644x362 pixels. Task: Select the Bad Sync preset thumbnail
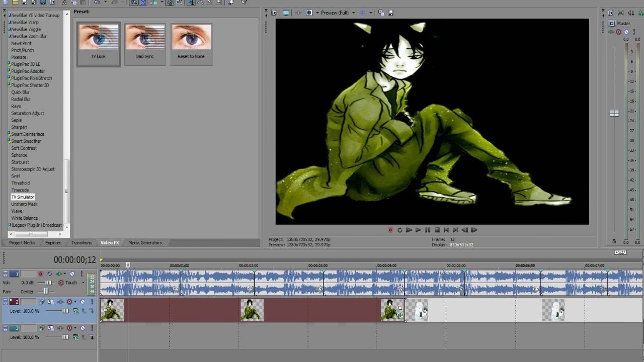[x=145, y=43]
